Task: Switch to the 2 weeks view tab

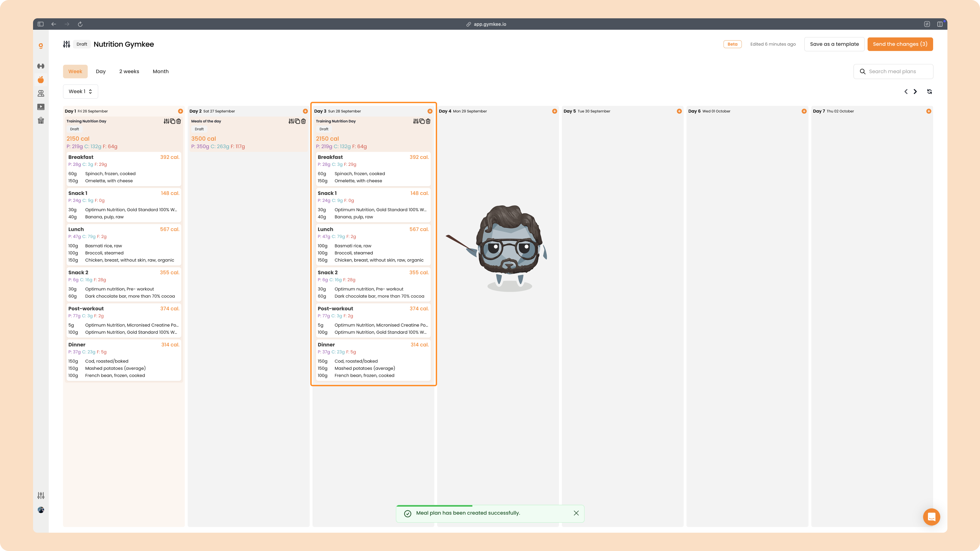Action: [x=129, y=71]
